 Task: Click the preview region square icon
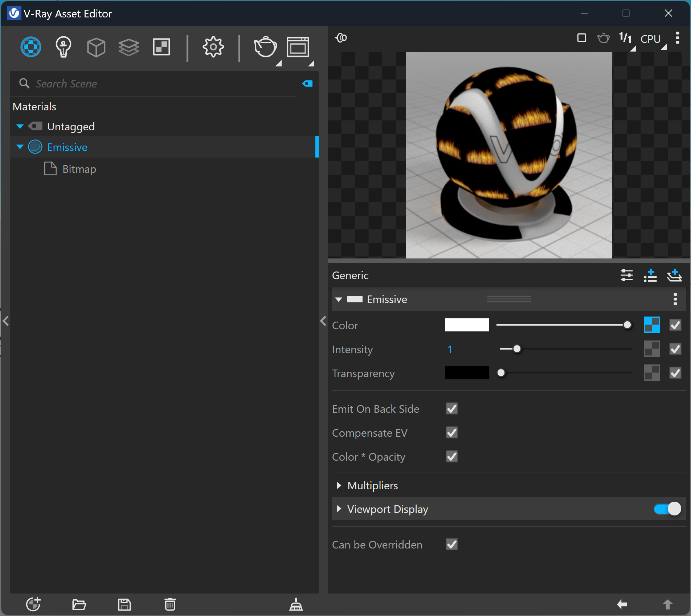tap(582, 38)
